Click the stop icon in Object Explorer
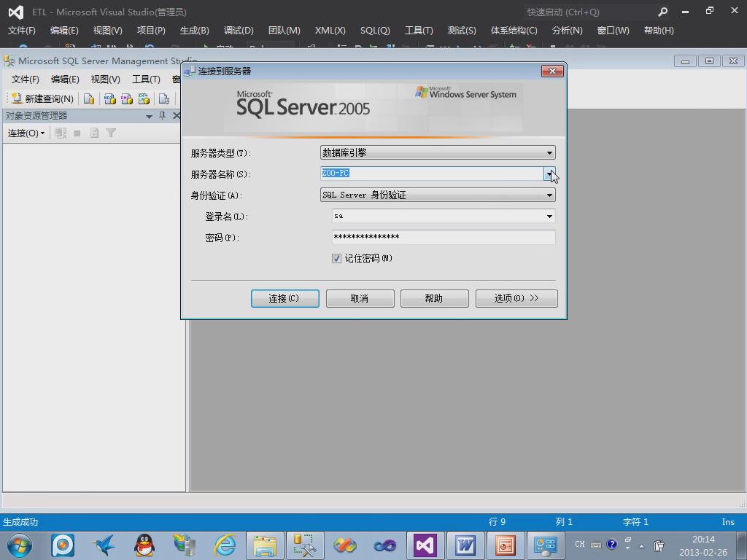The width and height of the screenshot is (747, 560). tap(77, 133)
